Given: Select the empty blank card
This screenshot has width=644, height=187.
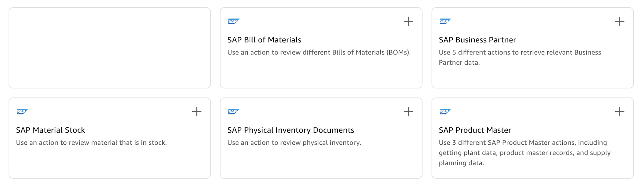Looking at the screenshot, I should [x=110, y=48].
